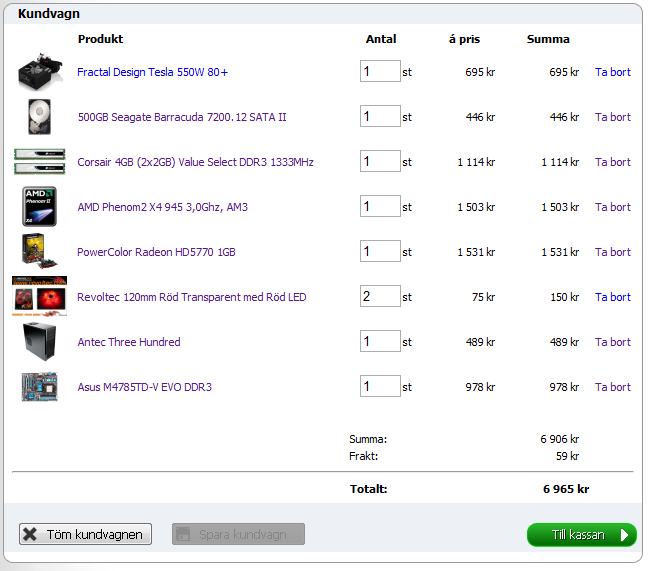This screenshot has height=571, width=654.
Task: Click the greyed-out Spara kundvagn button
Action: [238, 535]
